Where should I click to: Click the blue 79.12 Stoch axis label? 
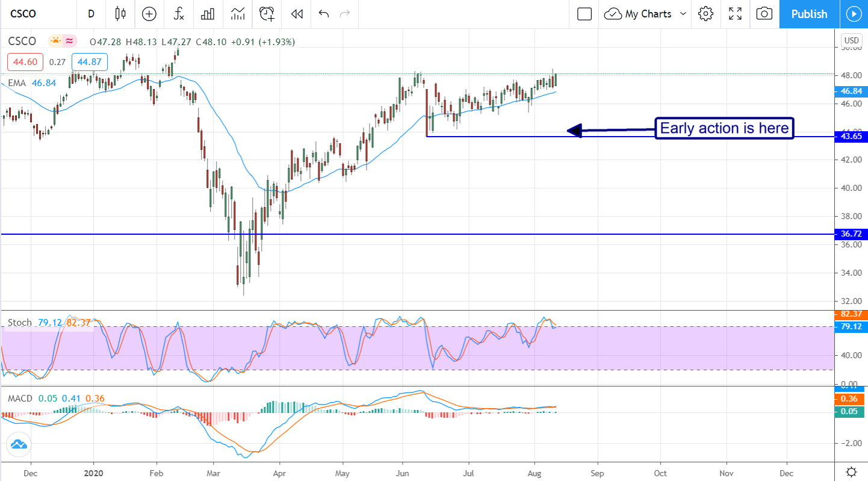pos(851,326)
